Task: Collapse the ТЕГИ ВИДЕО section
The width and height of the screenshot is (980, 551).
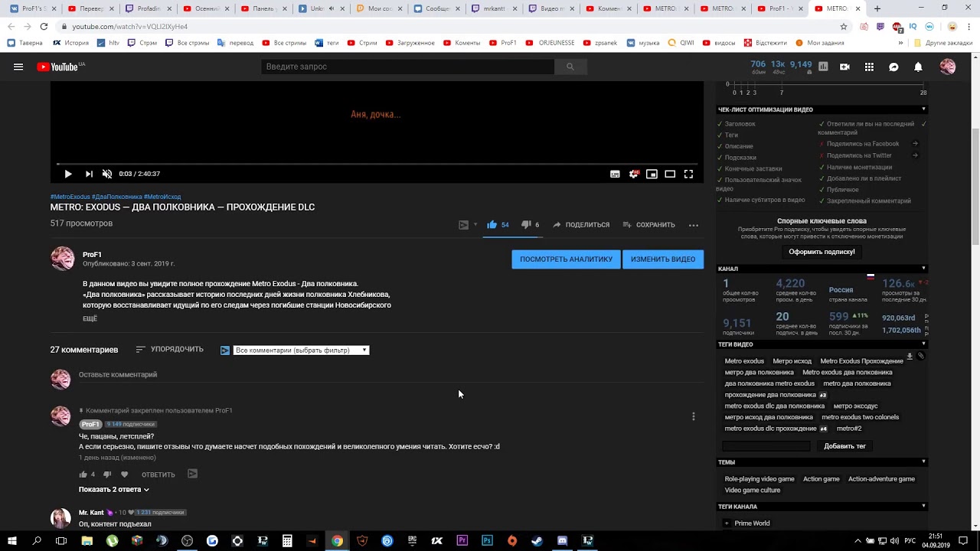Action: tap(923, 344)
